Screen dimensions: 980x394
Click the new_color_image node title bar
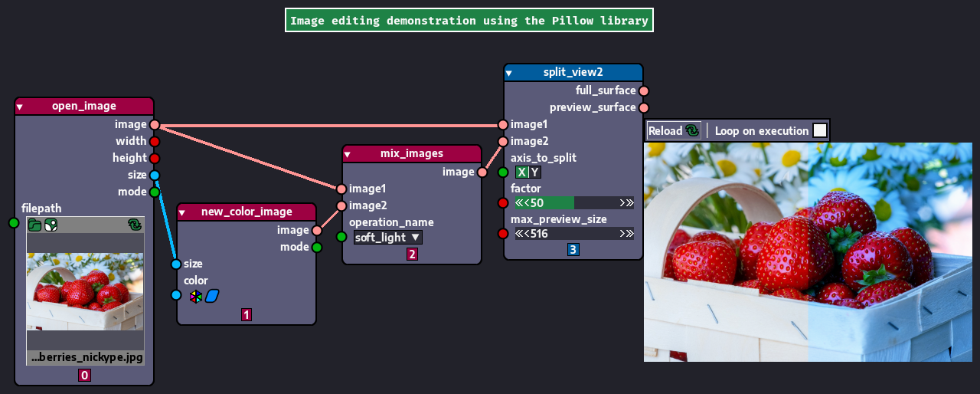pyautogui.click(x=247, y=212)
